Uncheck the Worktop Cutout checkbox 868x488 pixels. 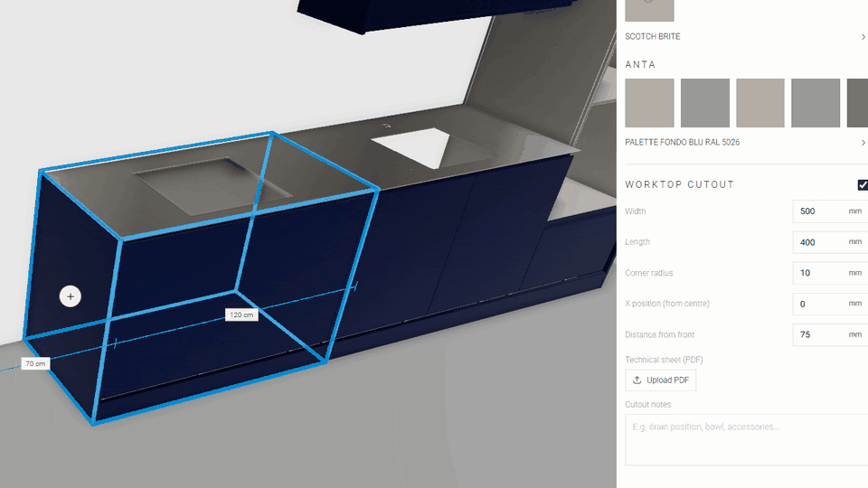pyautogui.click(x=863, y=184)
